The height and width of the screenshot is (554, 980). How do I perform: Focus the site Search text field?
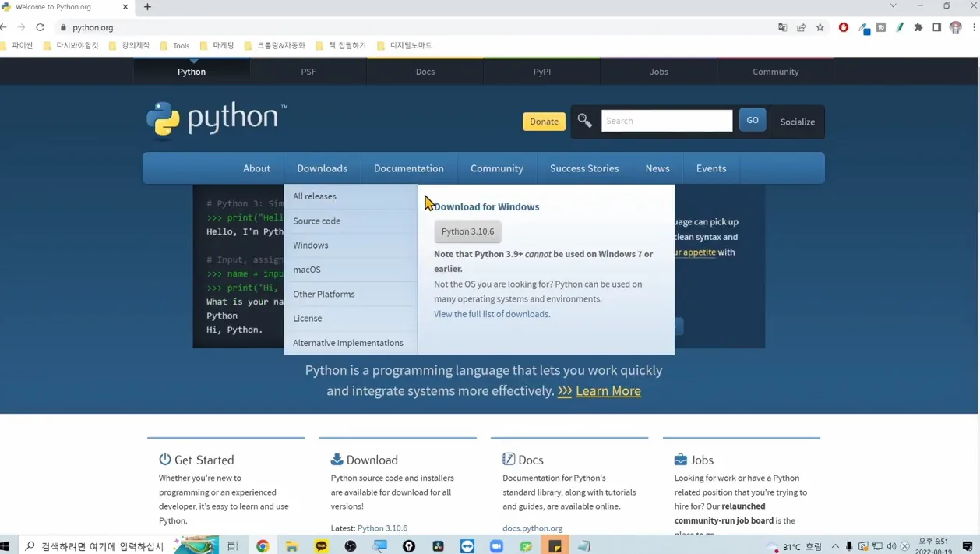(667, 121)
